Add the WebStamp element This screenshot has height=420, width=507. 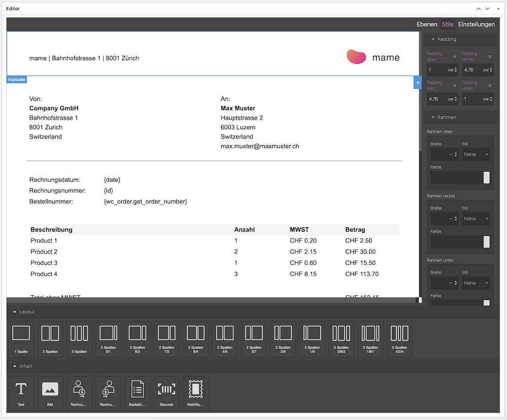pyautogui.click(x=195, y=391)
